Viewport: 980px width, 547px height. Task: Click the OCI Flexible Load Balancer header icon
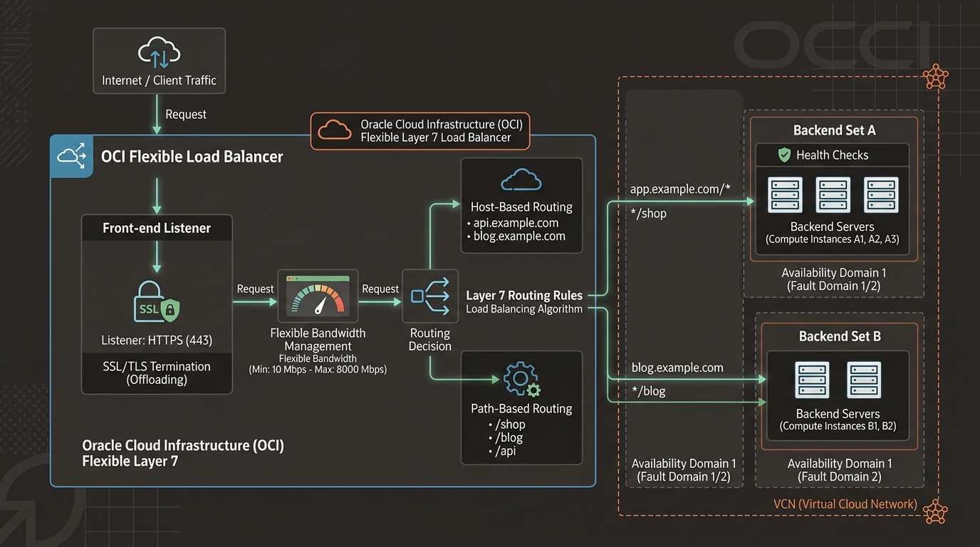72,156
